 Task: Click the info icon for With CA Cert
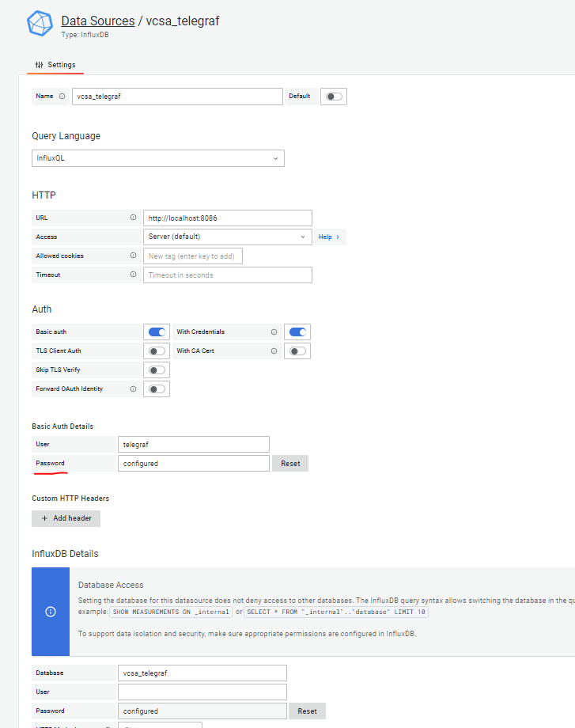(x=274, y=351)
